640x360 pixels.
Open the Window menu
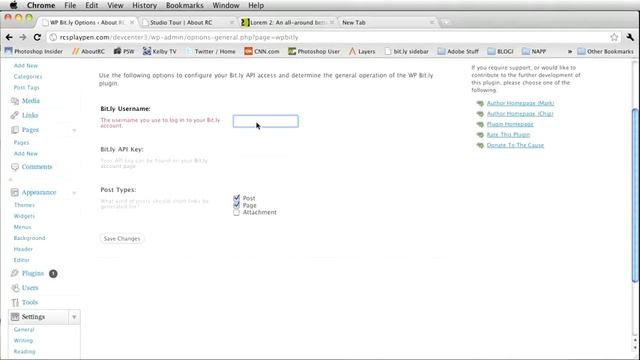[226, 5]
